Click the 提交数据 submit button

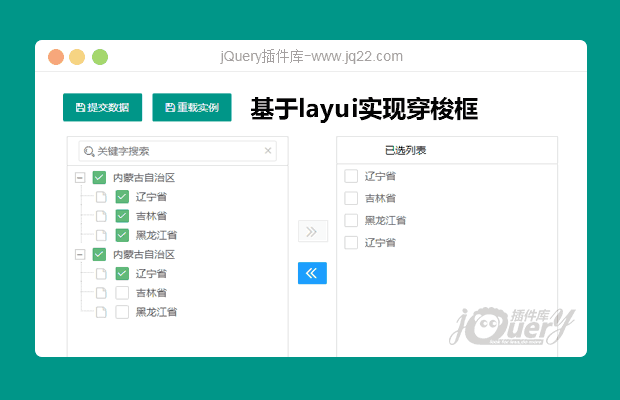[102, 107]
